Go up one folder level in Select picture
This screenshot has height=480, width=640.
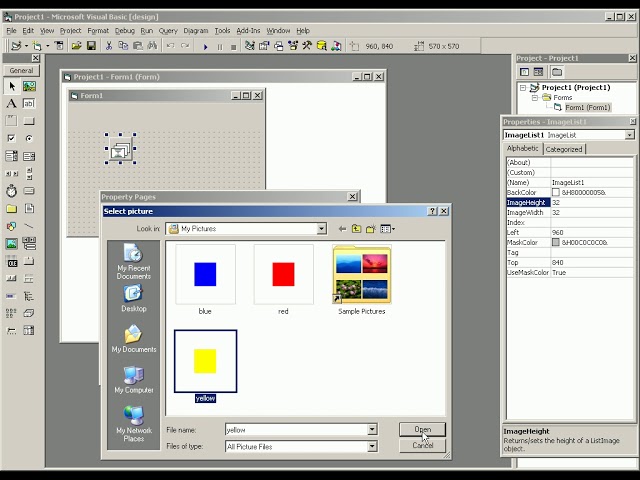(356, 229)
